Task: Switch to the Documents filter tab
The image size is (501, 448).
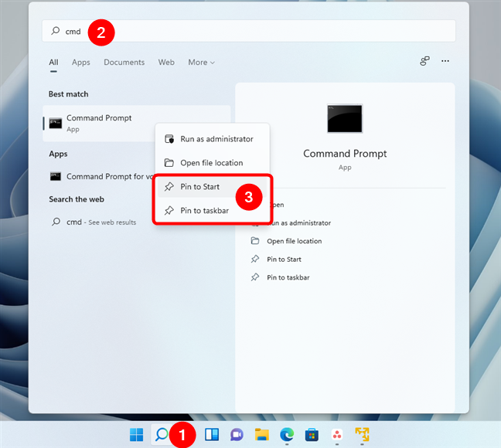Action: click(124, 63)
